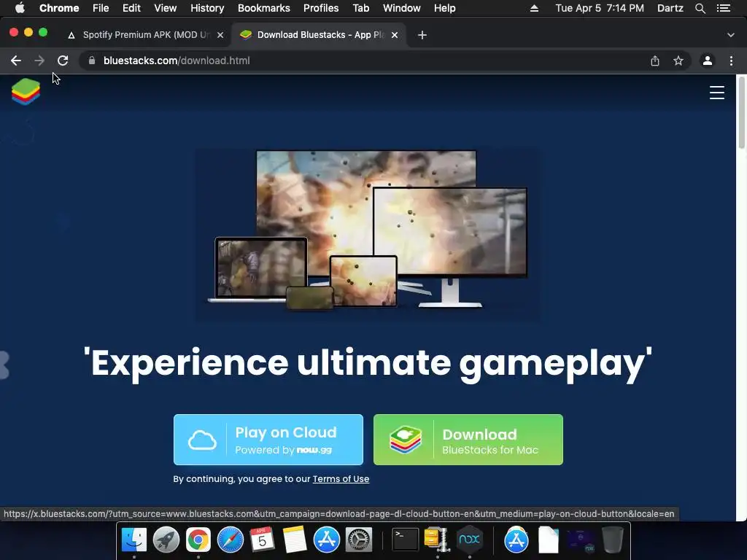Open the hamburger menu on BlueStacks page
The height and width of the screenshot is (560, 747).
coord(716,93)
